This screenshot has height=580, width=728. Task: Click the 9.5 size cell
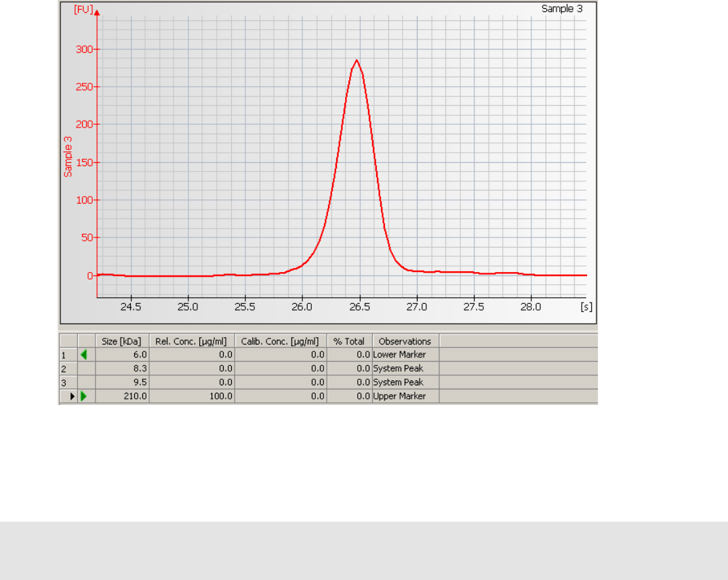click(x=122, y=383)
